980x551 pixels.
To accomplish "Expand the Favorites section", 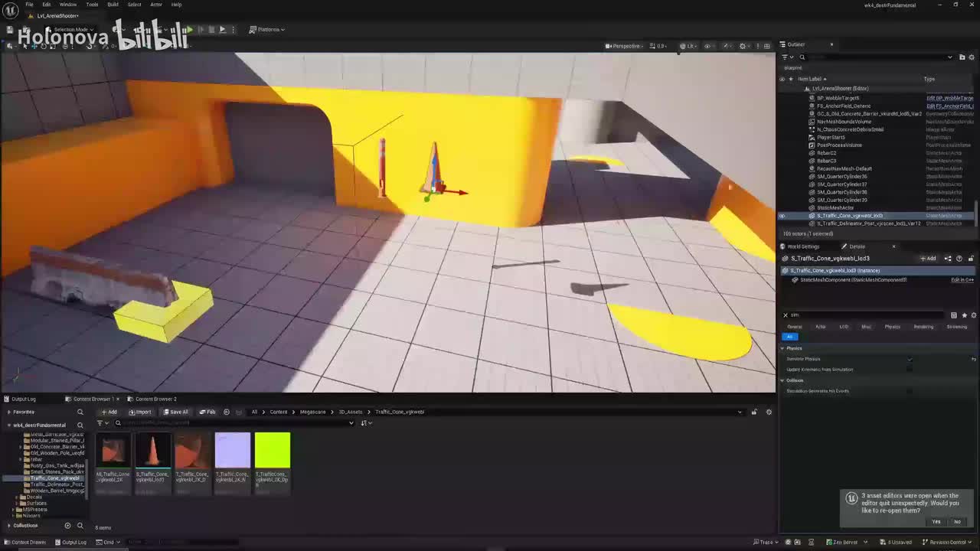I will click(x=8, y=412).
